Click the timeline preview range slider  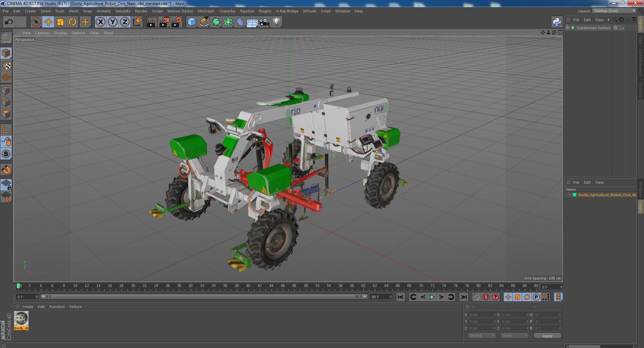(204, 297)
